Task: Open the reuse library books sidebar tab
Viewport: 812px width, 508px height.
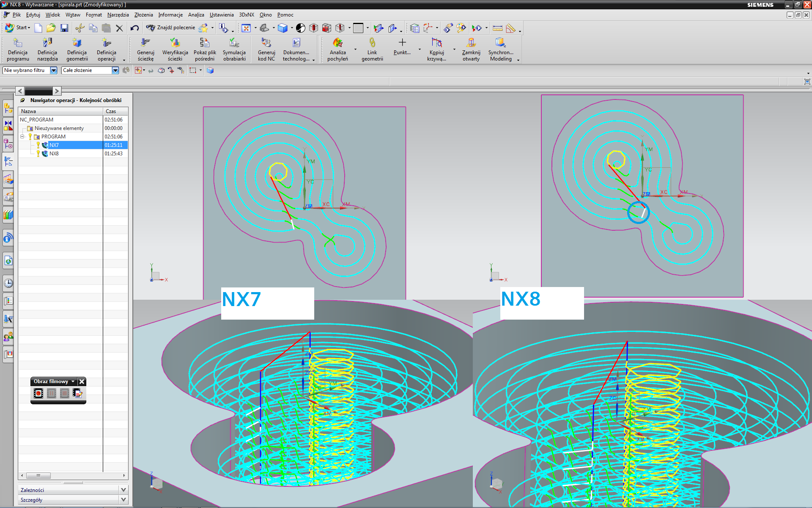Action: click(8, 215)
